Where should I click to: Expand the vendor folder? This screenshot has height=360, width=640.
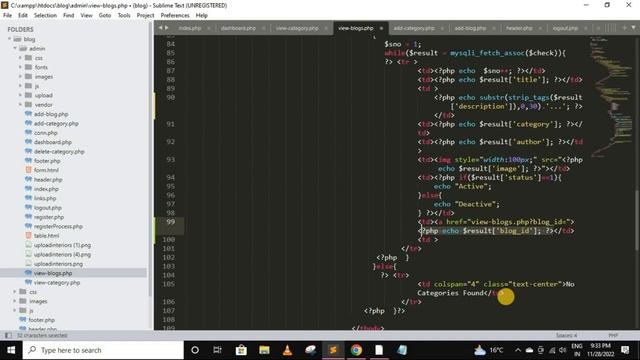[x=20, y=104]
